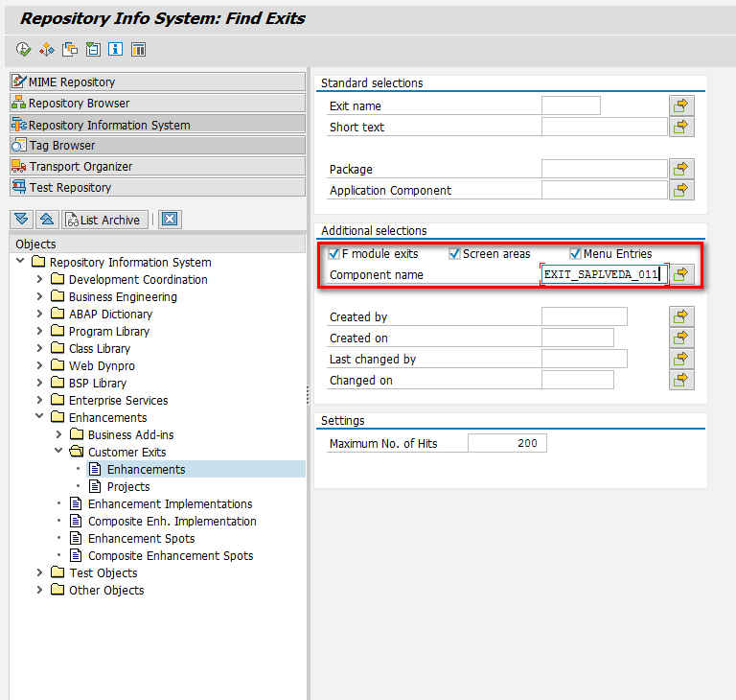This screenshot has height=700, width=736.
Task: Open multiple selection for Package
Action: [681, 169]
